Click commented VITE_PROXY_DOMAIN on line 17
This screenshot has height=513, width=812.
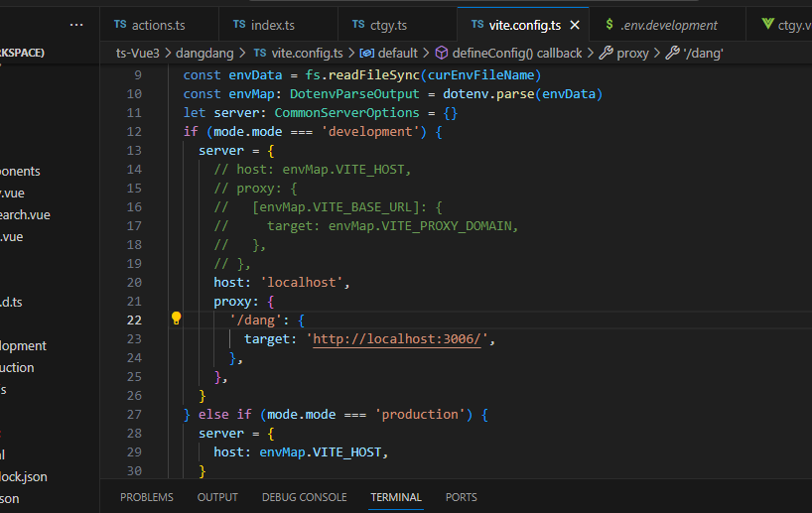(446, 225)
